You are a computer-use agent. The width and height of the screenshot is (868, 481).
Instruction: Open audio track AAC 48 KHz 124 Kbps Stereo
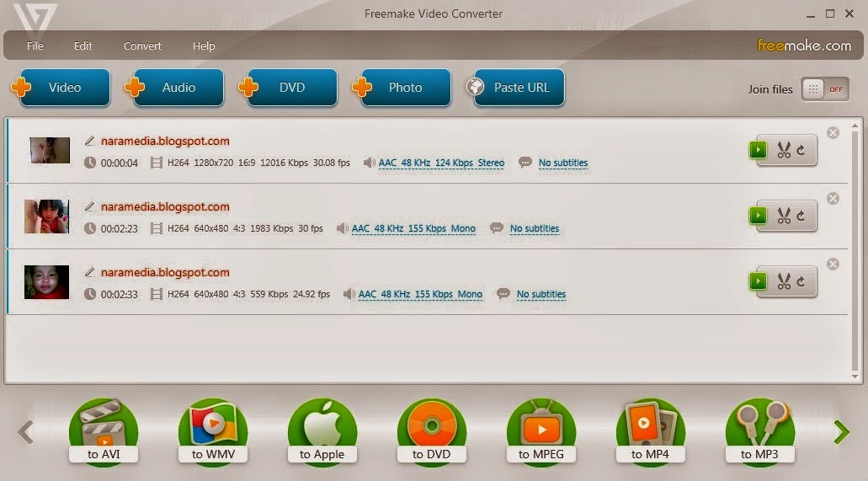click(x=441, y=163)
